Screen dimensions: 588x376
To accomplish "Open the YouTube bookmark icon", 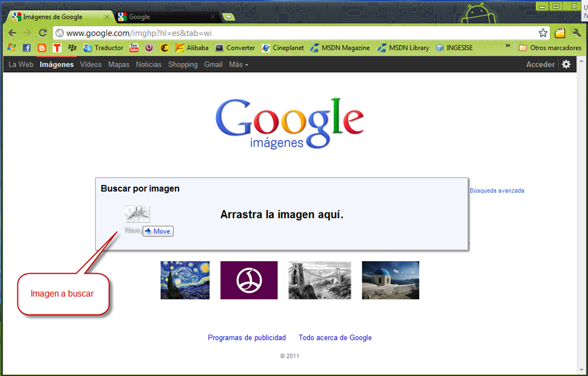I will tap(134, 48).
